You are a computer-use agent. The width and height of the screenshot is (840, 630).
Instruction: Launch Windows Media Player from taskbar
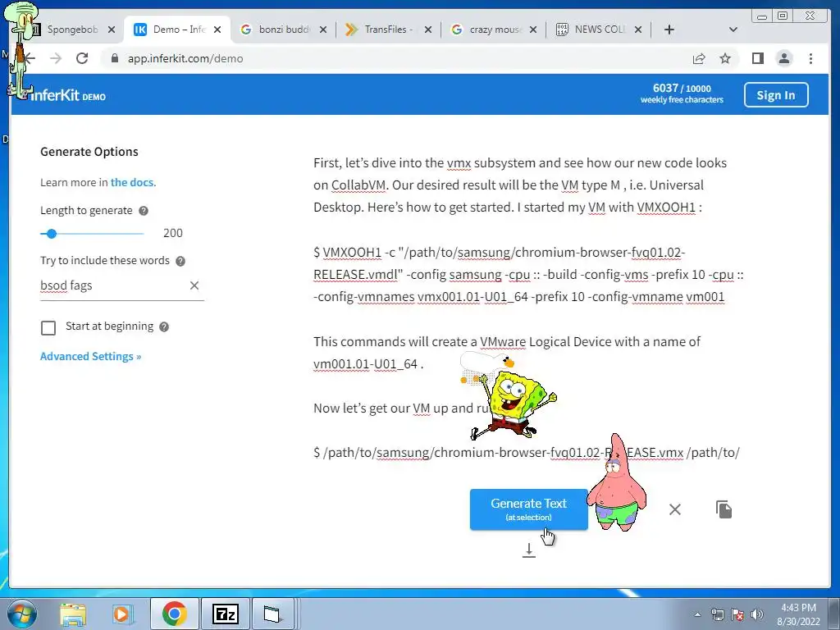(x=121, y=614)
